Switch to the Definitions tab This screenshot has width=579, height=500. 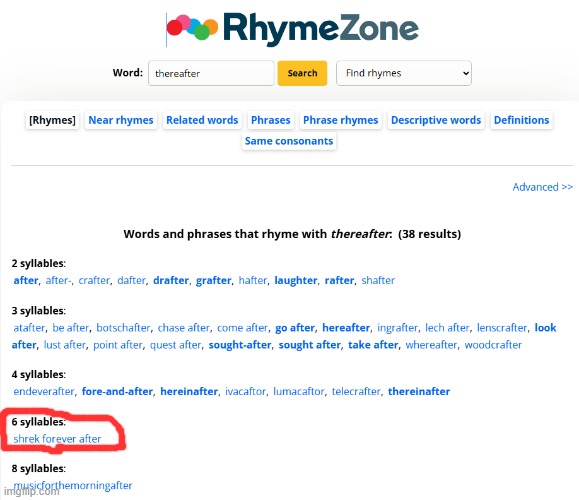point(521,120)
